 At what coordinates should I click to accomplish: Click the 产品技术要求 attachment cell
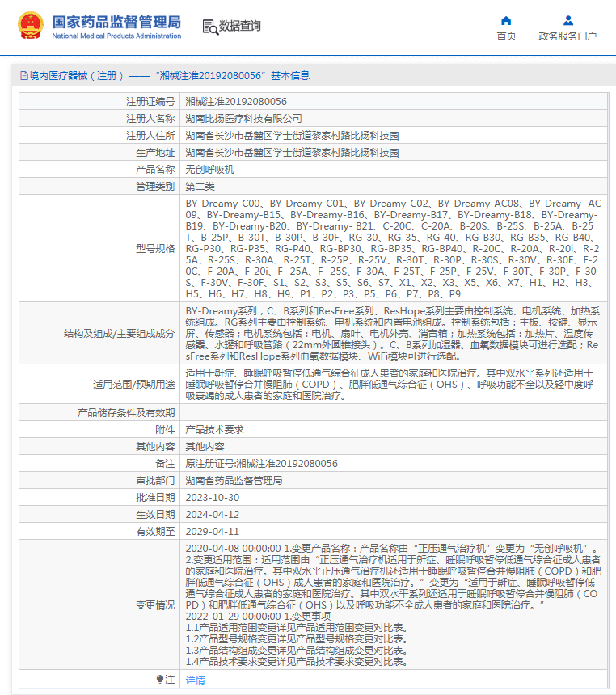click(214, 429)
